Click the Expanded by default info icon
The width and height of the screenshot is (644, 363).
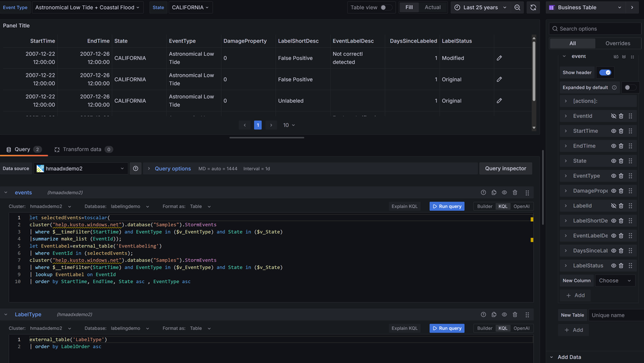click(x=614, y=88)
